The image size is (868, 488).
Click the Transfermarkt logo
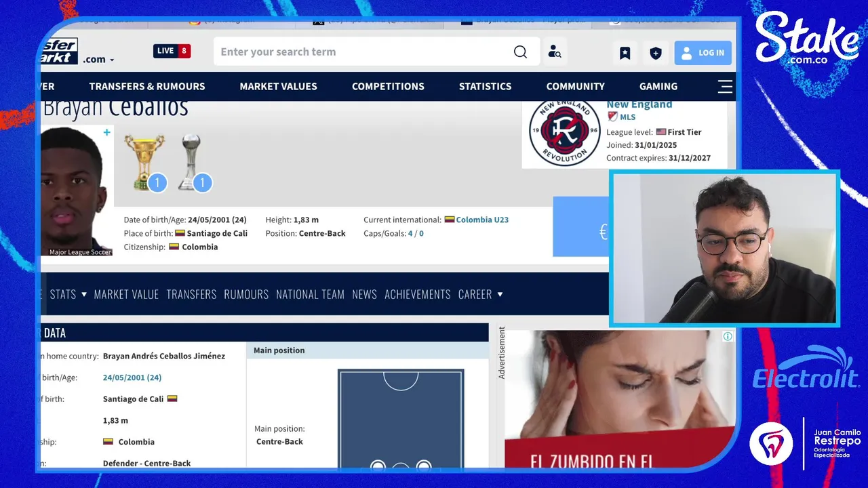point(60,52)
